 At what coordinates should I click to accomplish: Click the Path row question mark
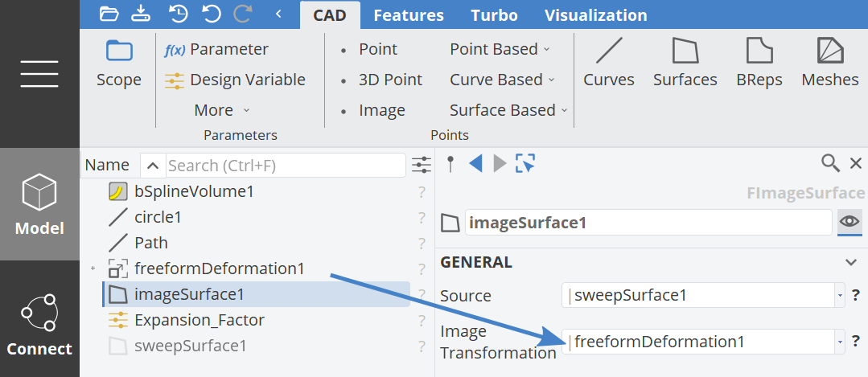tap(422, 244)
